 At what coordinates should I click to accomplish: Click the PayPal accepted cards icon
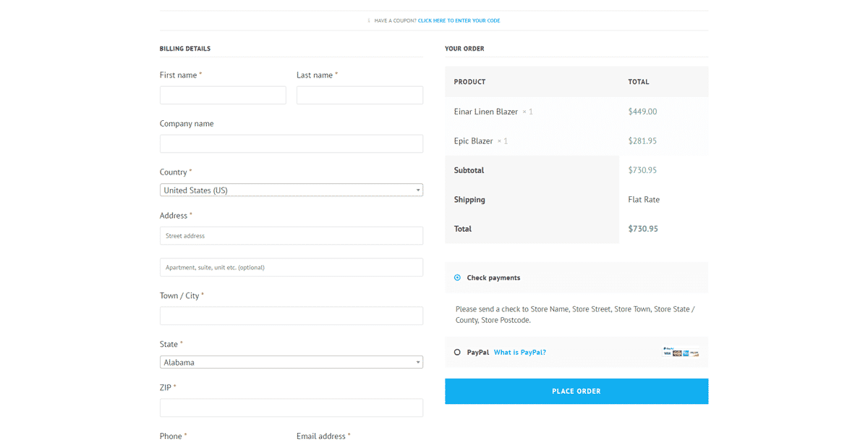pos(681,353)
